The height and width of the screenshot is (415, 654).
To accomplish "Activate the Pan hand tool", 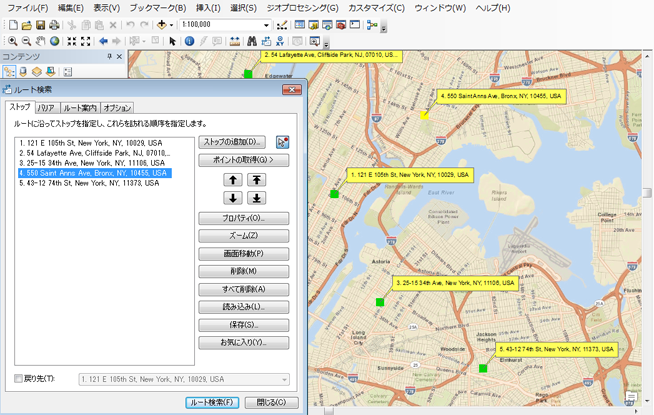I will click(41, 42).
